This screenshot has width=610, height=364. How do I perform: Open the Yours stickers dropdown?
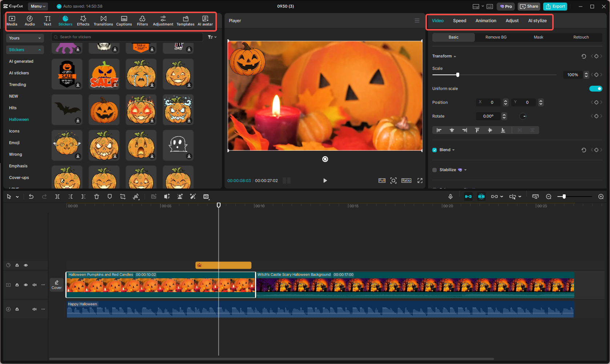click(x=25, y=38)
